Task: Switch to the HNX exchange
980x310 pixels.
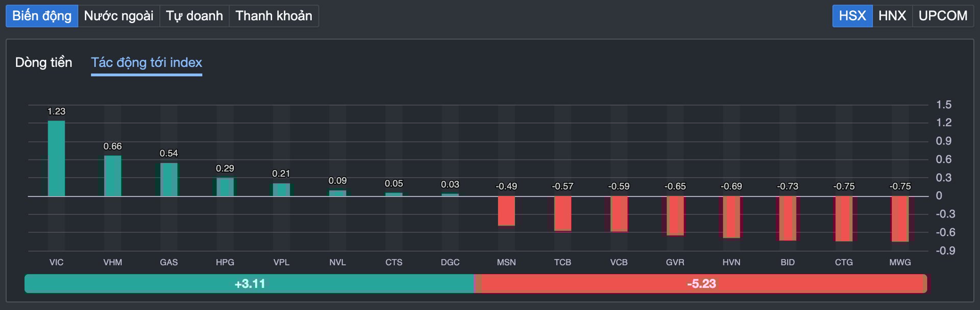Action: 892,16
